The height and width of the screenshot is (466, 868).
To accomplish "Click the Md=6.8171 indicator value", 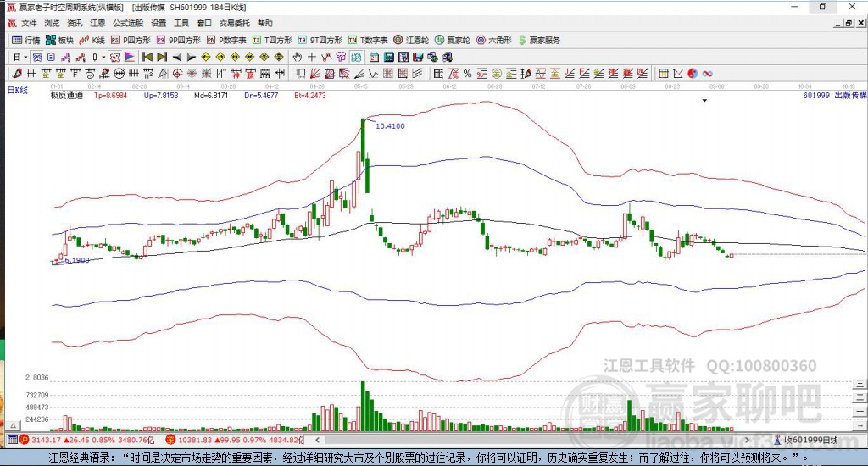I will pos(211,95).
